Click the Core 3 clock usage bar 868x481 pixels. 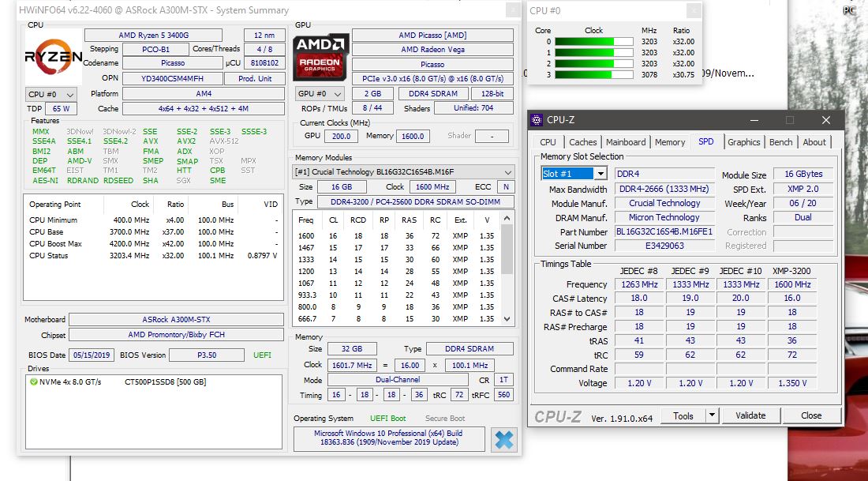pos(593,75)
